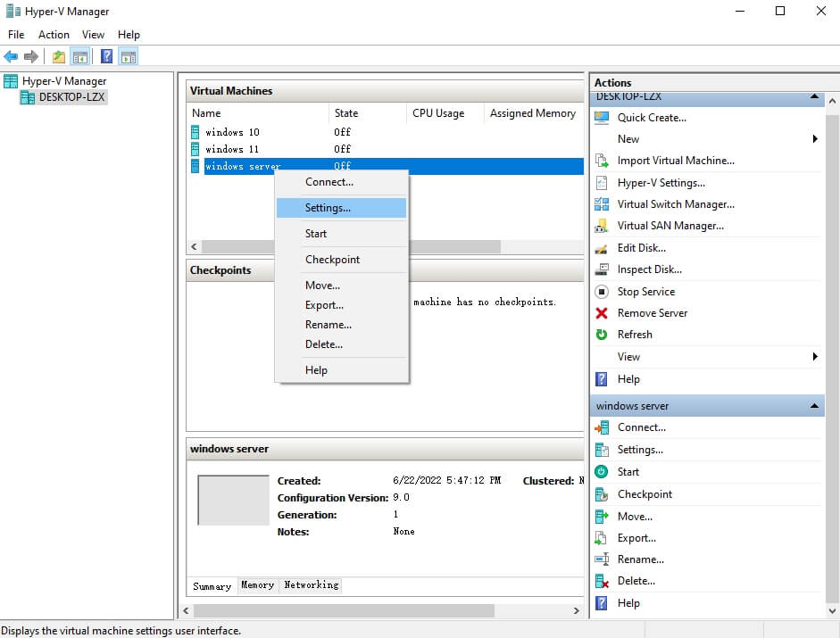This screenshot has width=840, height=638.
Task: Click the Inspect Disk icon
Action: tap(602, 269)
